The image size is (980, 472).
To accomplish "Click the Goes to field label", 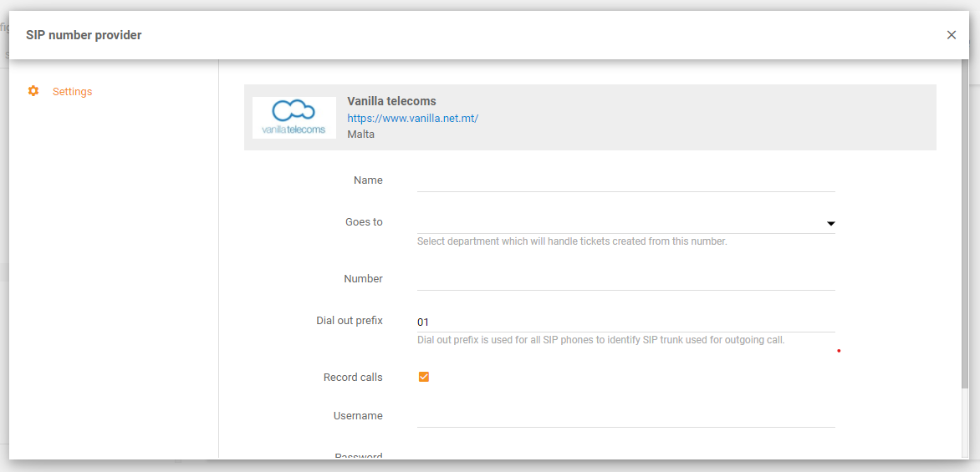I will [364, 222].
